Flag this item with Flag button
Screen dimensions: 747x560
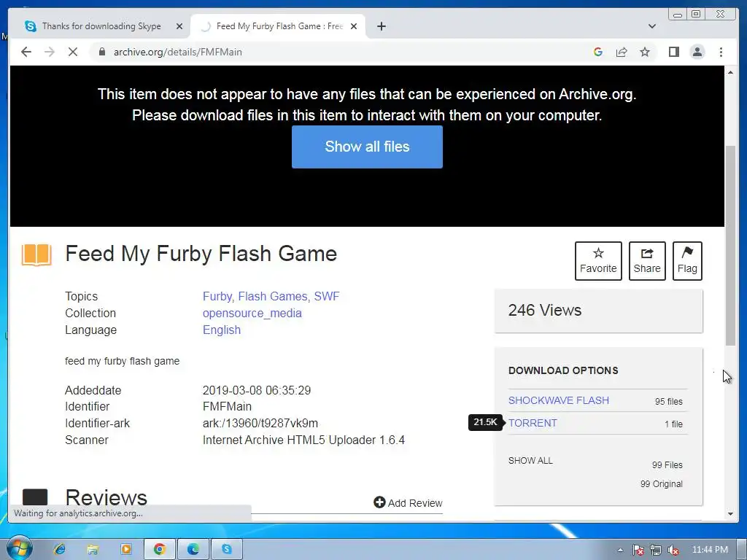(687, 261)
